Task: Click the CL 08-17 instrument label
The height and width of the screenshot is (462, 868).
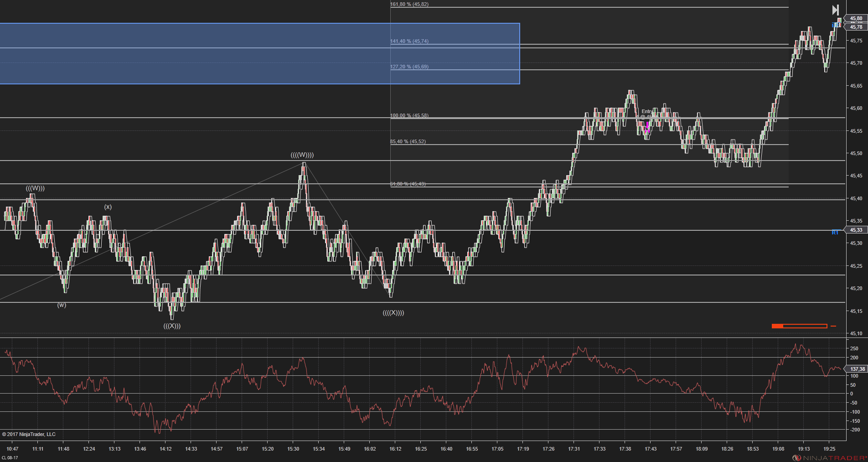Action: tap(10, 458)
